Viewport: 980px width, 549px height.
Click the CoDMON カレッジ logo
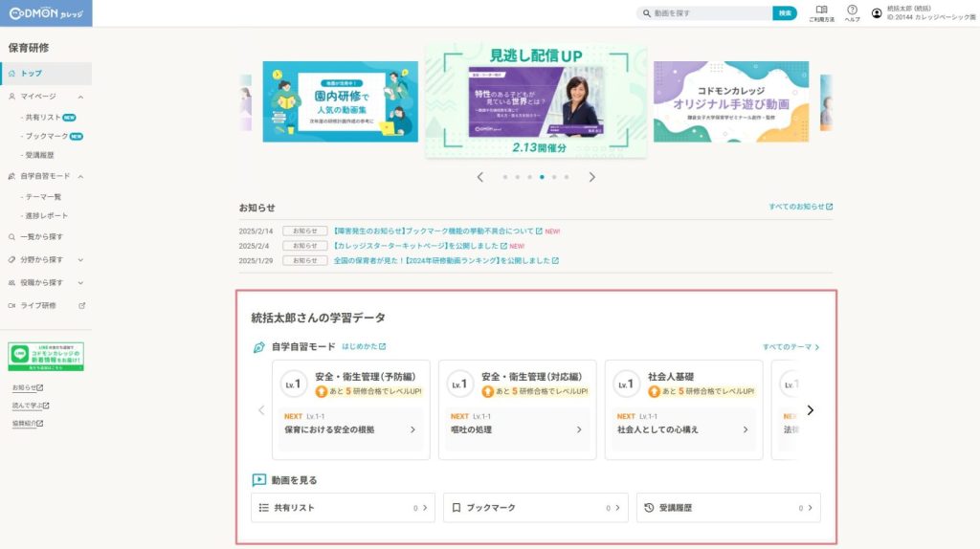tap(46, 13)
